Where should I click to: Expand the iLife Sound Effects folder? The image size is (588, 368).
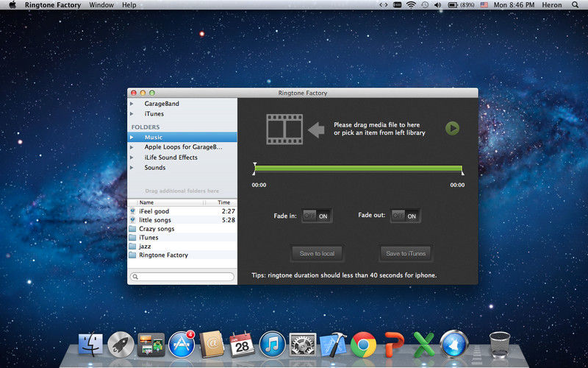pyautogui.click(x=132, y=158)
